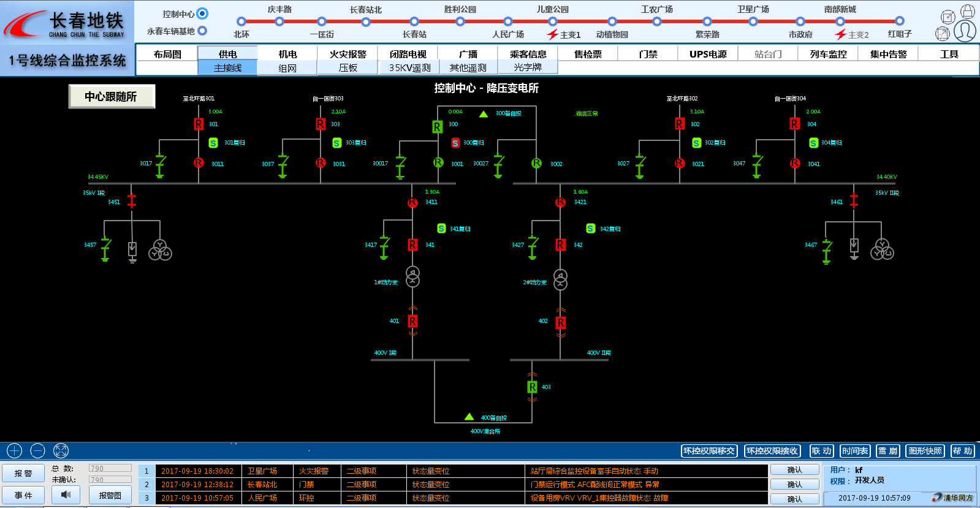
Task: Expand the 工具 menu
Action: [949, 54]
